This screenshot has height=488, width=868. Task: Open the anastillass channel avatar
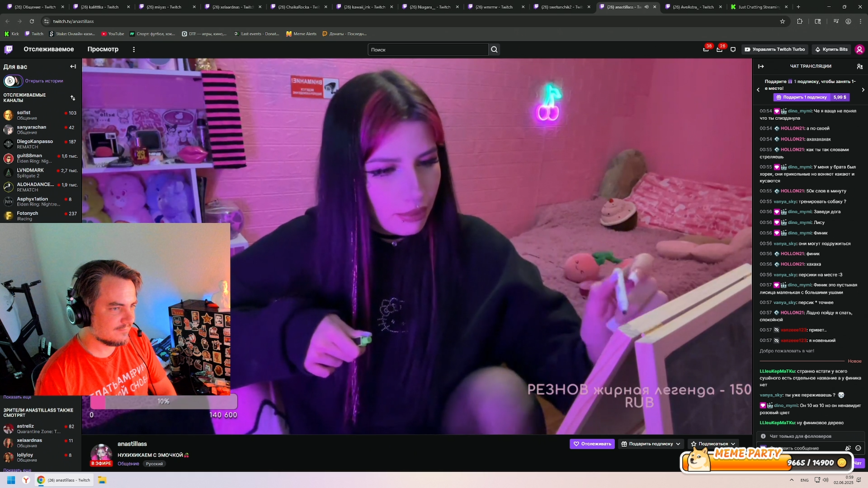(x=101, y=454)
